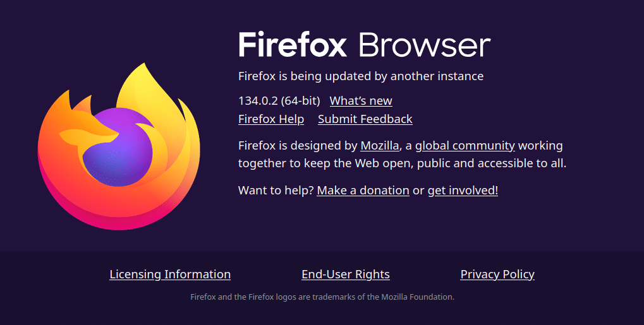
Task: Follow the Mozilla link
Action: coord(379,146)
